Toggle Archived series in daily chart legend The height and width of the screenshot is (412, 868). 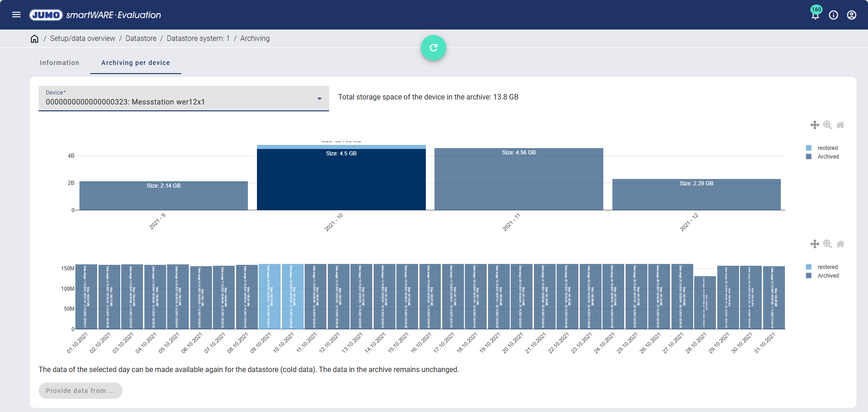point(828,276)
